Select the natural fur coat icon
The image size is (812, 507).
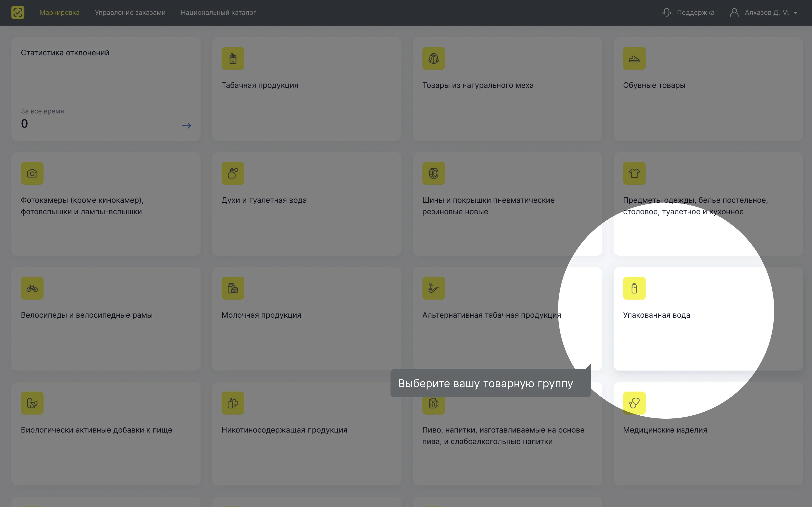click(x=433, y=58)
